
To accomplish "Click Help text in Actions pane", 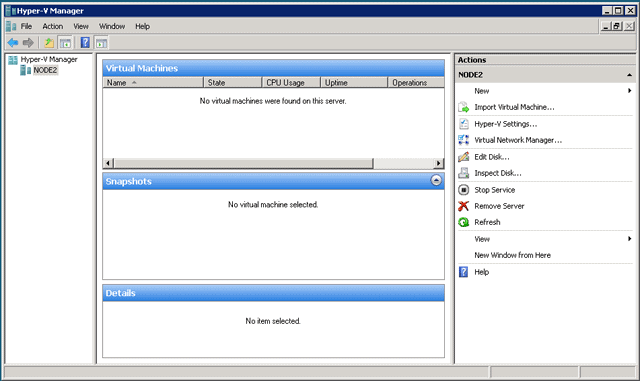I will click(x=482, y=272).
